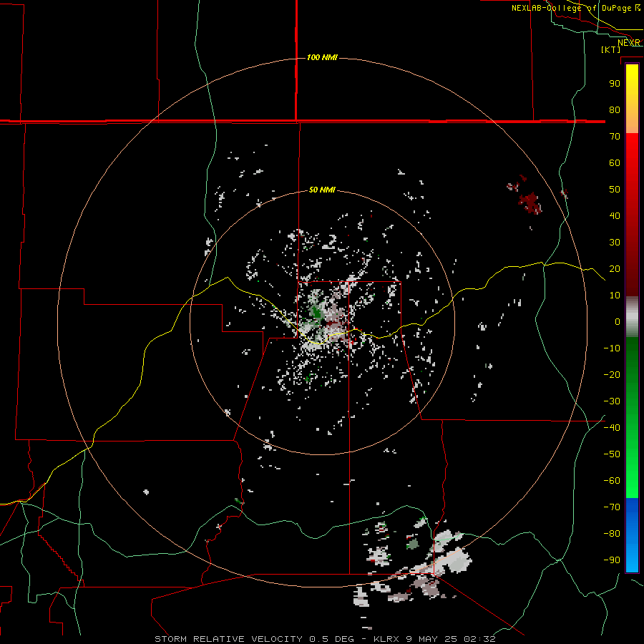The image size is (644, 644).
Task: Click the 50 value on the velocity scale
Action: click(x=615, y=190)
